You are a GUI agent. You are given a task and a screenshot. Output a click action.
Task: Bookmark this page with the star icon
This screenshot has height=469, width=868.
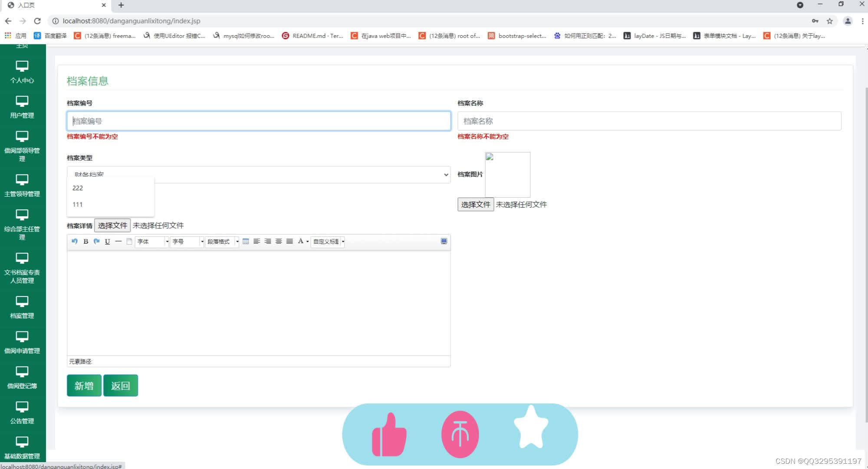pos(830,21)
